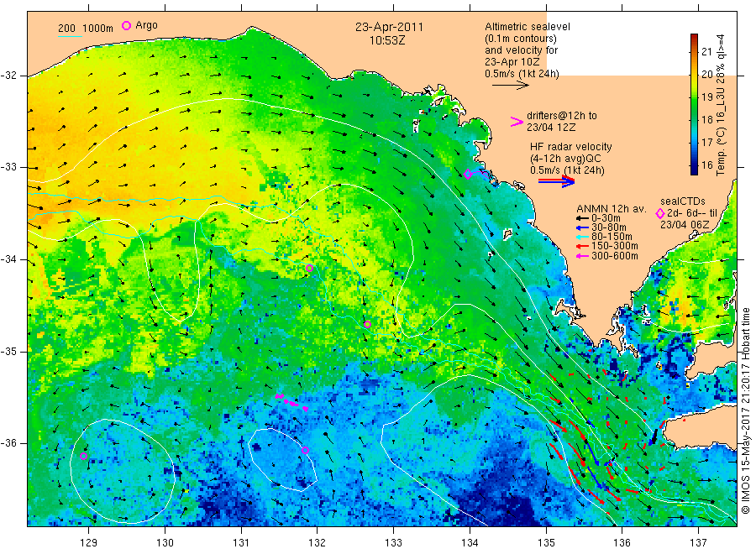Click the magenta arrow beside 300-600m
The height and width of the screenshot is (554, 756).
click(x=582, y=256)
